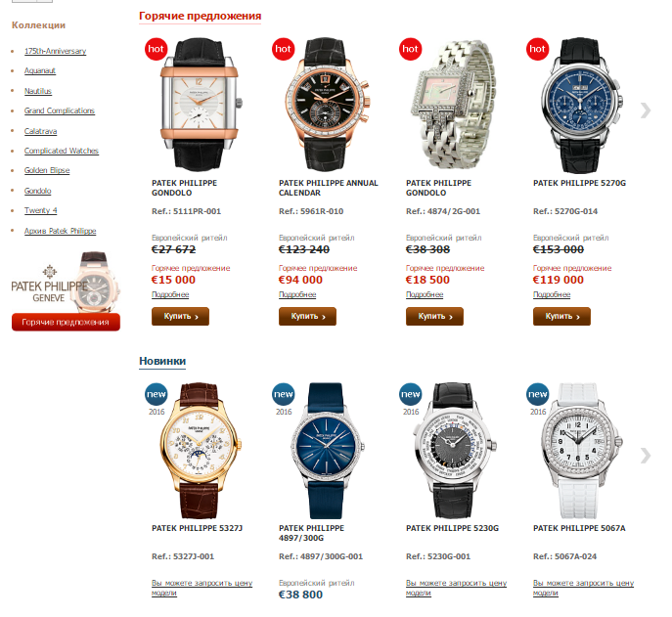
Task: Open the Nautilus collection
Action: pyautogui.click(x=38, y=91)
